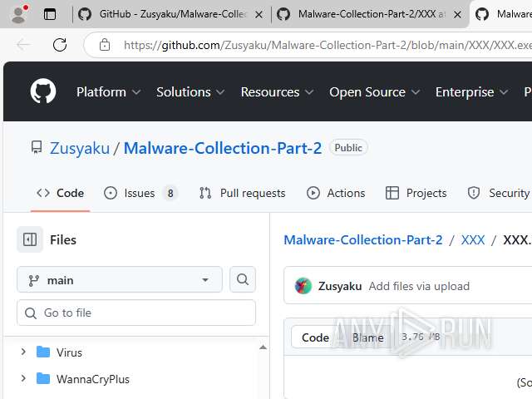Open Zusyaku author name in commit row
The width and height of the screenshot is (532, 399).
point(340,286)
